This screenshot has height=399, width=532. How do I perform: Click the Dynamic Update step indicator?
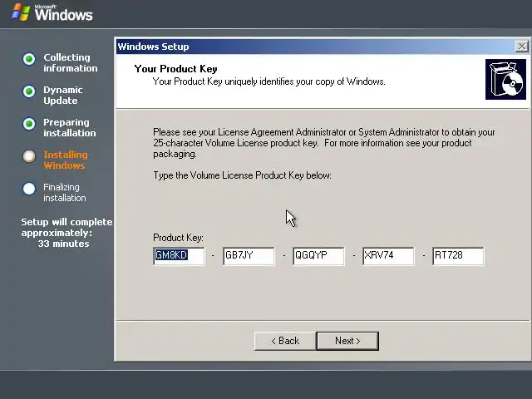click(29, 91)
